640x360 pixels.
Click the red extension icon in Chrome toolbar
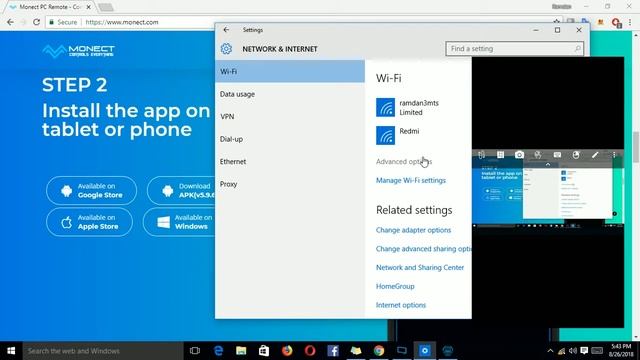(x=616, y=22)
